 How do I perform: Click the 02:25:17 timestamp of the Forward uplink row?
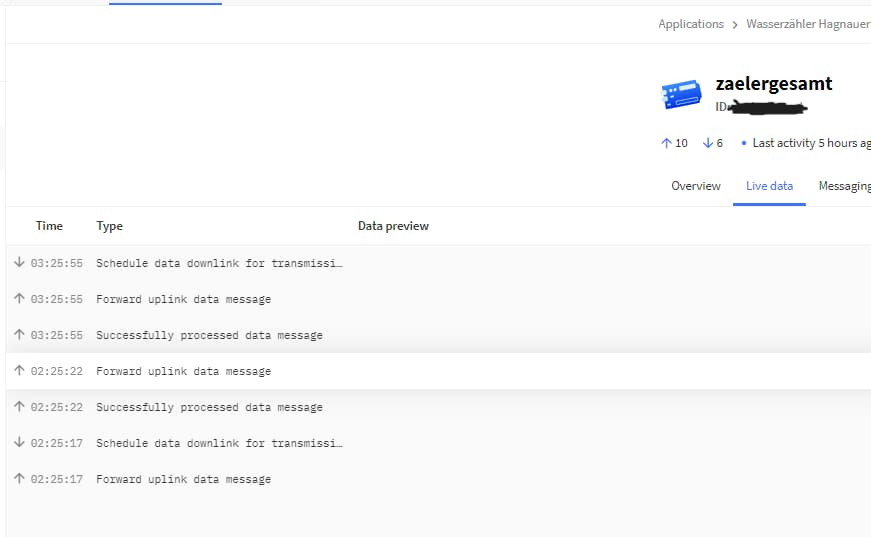tap(57, 479)
